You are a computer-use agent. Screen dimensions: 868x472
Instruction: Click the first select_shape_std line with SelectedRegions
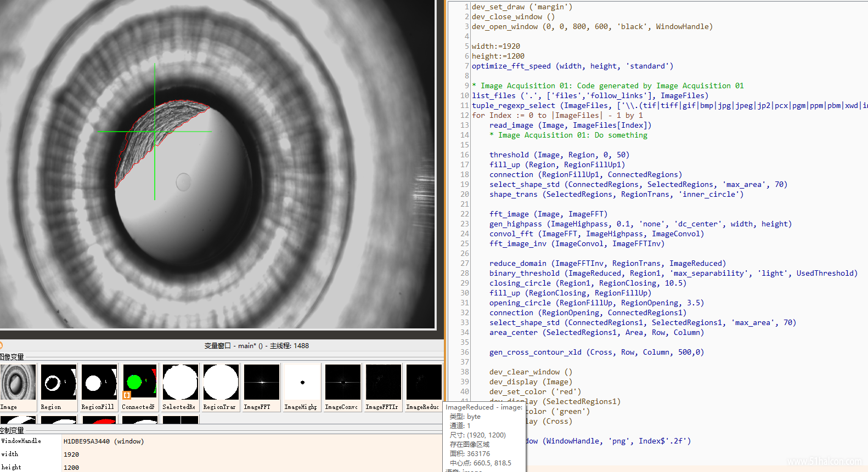(638, 184)
